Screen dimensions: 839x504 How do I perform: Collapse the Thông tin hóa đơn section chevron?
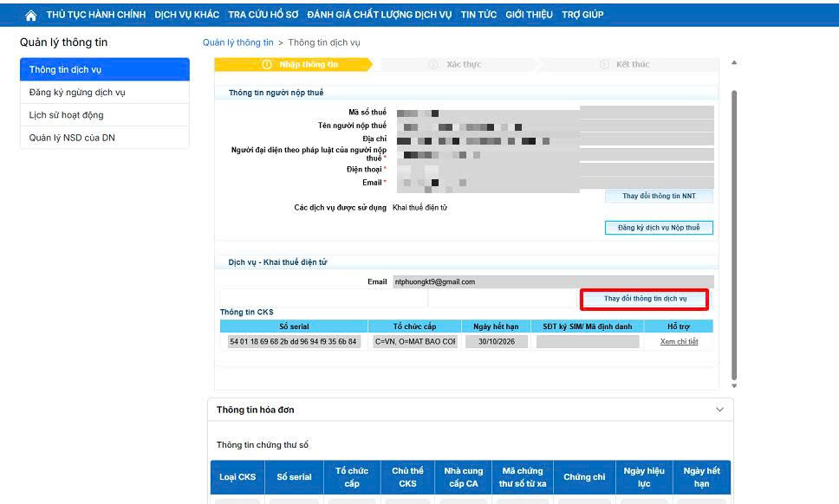point(719,410)
